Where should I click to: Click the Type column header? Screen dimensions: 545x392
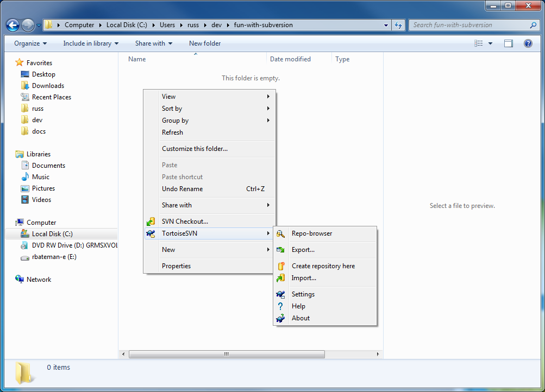[358, 59]
